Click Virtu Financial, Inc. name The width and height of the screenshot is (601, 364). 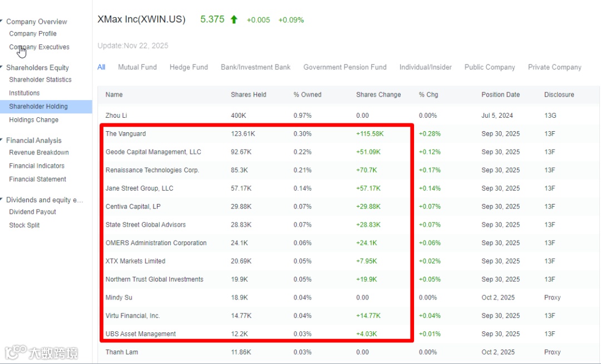tap(132, 316)
